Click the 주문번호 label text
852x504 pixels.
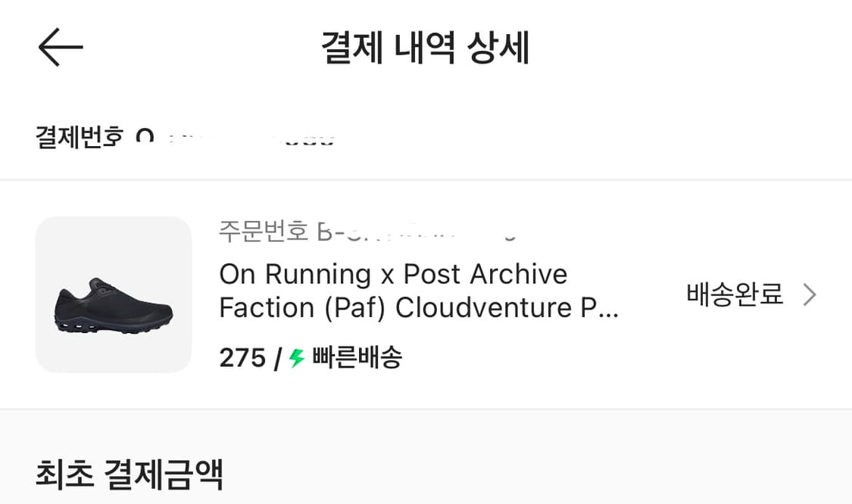pos(263,230)
